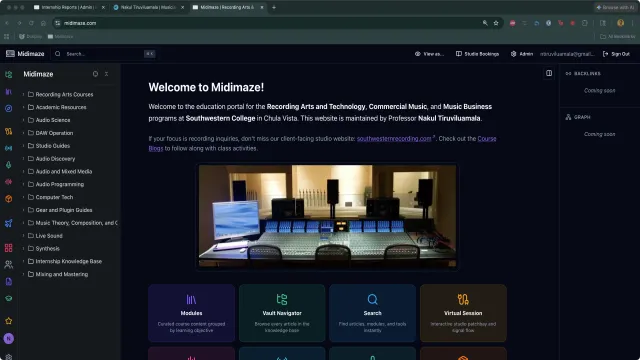Image resolution: width=640 pixels, height=360 pixels.
Task: Open the purple N user avatar
Action: point(9,338)
